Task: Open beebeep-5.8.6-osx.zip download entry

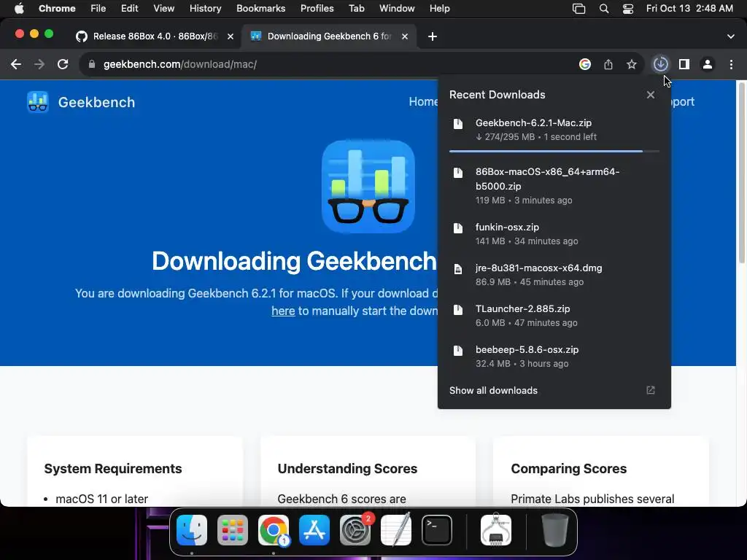Action: 554,357
